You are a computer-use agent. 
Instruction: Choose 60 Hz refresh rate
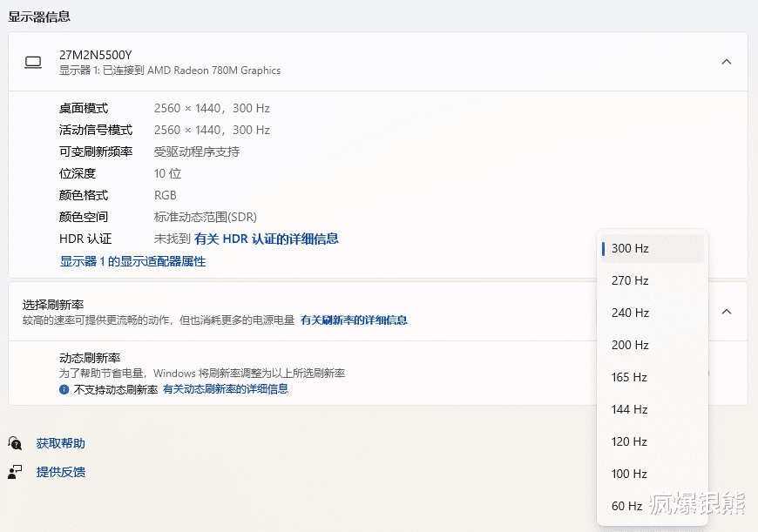click(652, 506)
